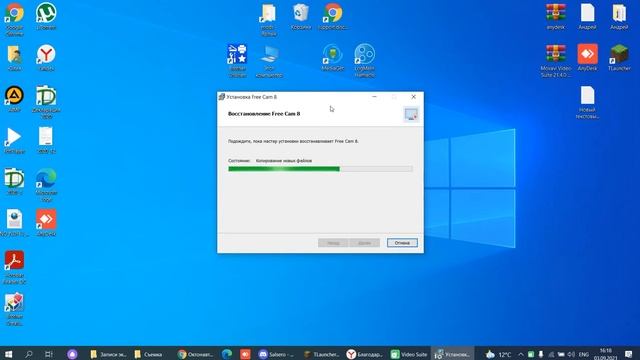Open the taskbar clock and date
640x360 pixels.
coord(606,354)
